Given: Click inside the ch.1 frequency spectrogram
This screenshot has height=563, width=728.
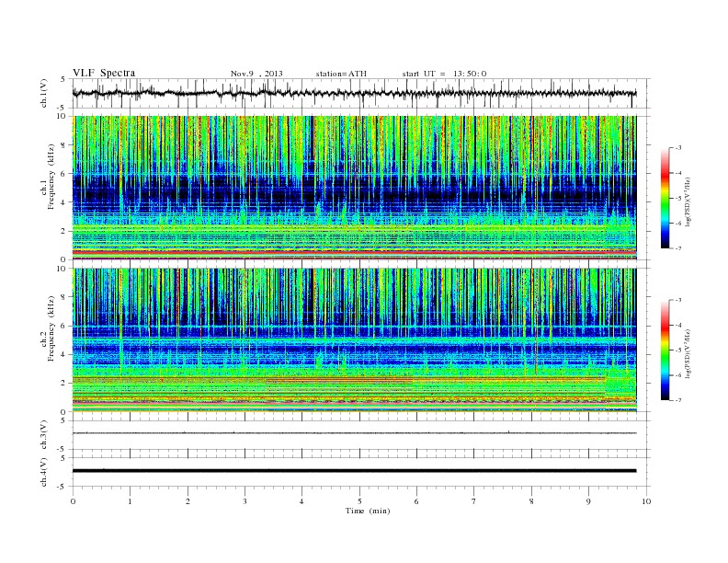Looking at the screenshot, I should click(354, 188).
